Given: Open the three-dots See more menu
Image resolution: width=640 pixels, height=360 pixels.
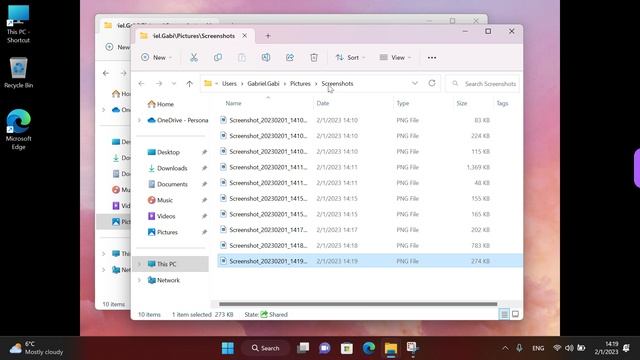Looking at the screenshot, I should 432,58.
